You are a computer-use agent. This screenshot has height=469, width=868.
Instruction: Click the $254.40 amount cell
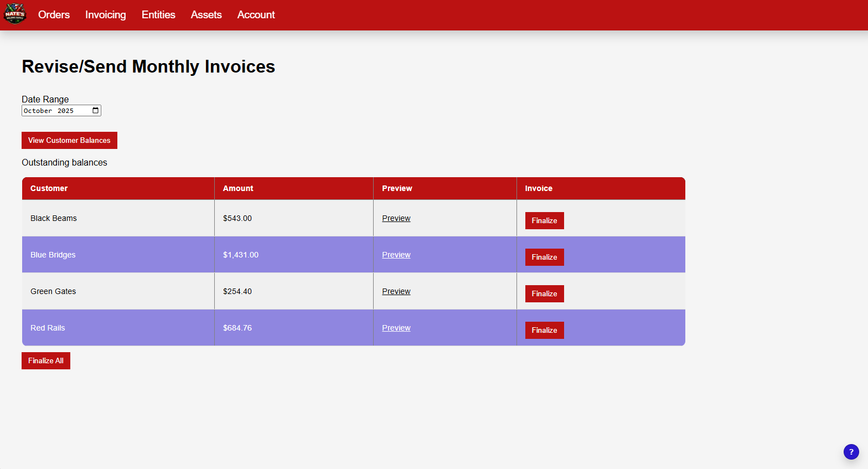(x=294, y=291)
